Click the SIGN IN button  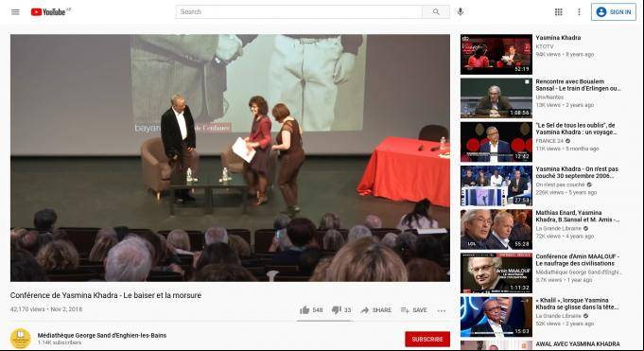614,12
